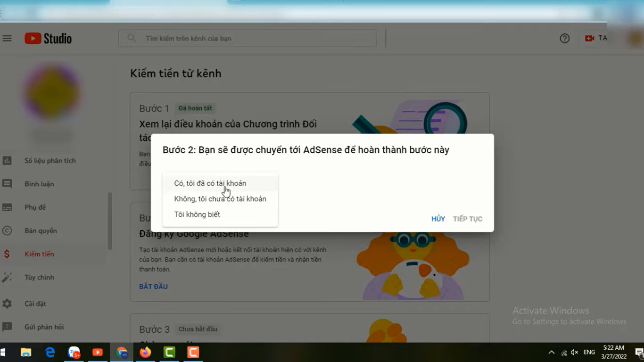This screenshot has width=644, height=362.
Task: Open the Help question mark icon
Action: [x=564, y=38]
